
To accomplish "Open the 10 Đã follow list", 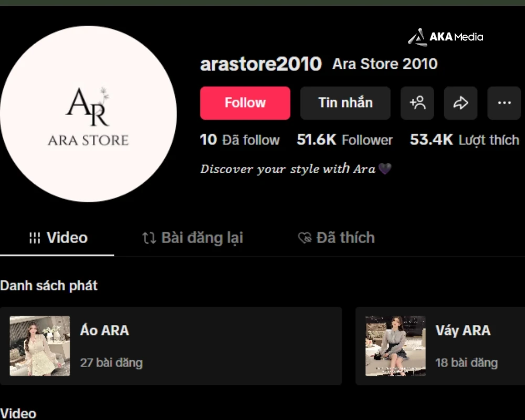I will [x=239, y=140].
